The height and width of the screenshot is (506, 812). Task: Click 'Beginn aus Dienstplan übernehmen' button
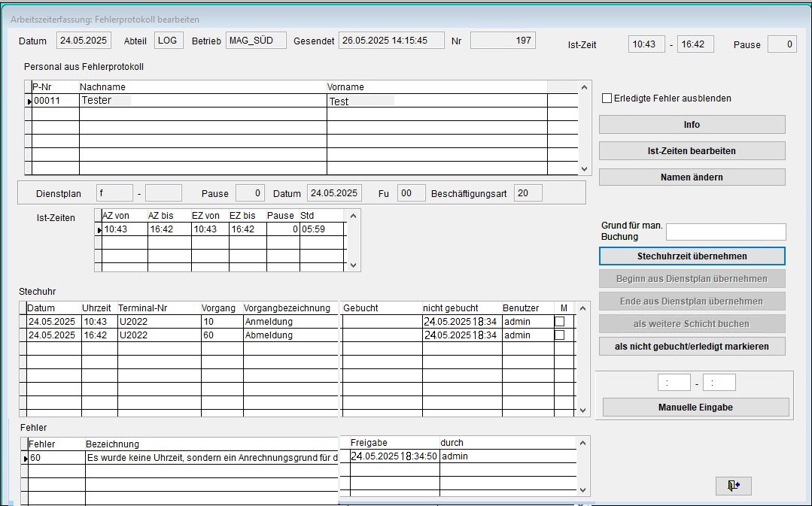click(x=692, y=279)
